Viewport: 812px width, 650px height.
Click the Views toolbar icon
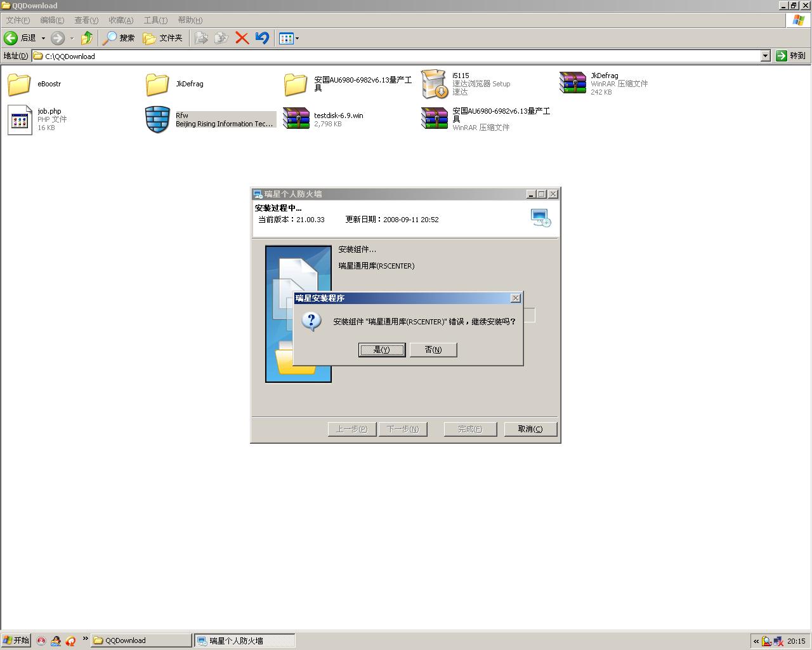pyautogui.click(x=286, y=38)
